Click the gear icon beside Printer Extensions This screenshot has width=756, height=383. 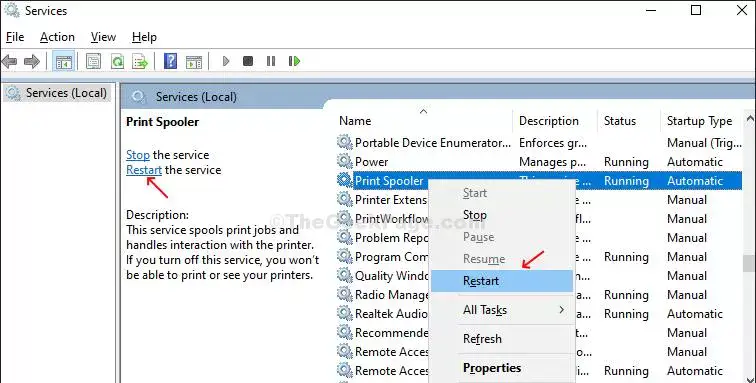(344, 199)
